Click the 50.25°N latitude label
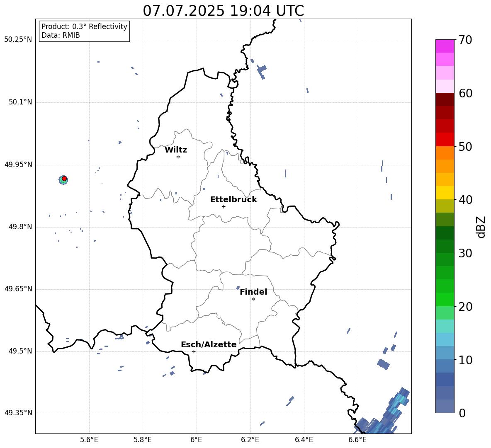This screenshot has height=448, width=491. coord(18,40)
